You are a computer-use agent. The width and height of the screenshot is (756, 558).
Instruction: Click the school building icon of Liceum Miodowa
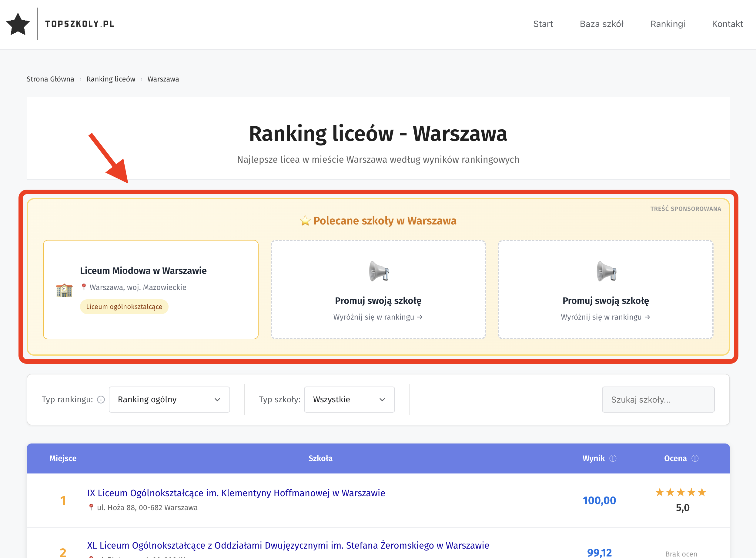[64, 290]
